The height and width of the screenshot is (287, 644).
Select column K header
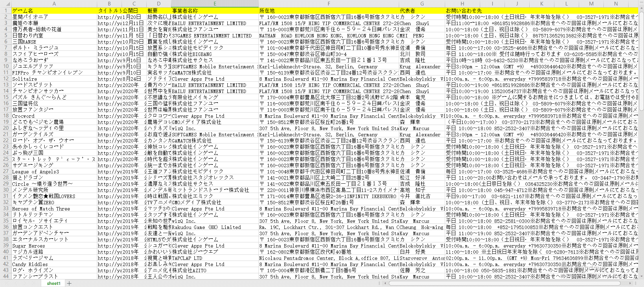[542, 3]
